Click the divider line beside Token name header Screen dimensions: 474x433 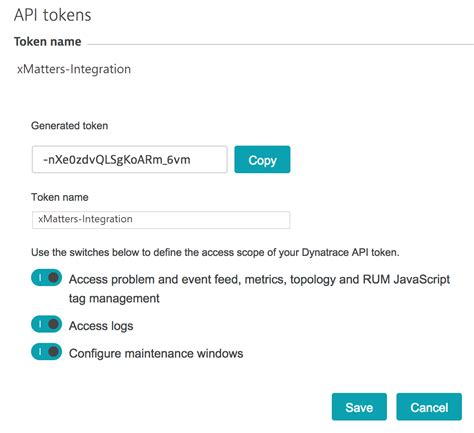(x=280, y=44)
